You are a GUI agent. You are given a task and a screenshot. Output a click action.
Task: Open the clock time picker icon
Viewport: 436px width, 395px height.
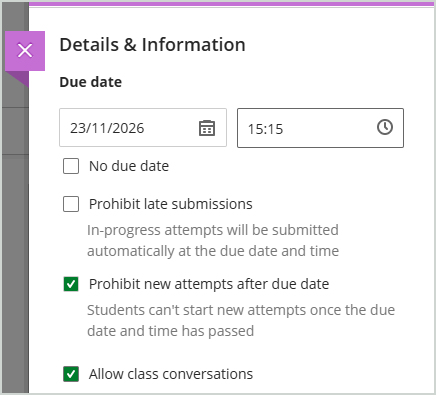[385, 127]
